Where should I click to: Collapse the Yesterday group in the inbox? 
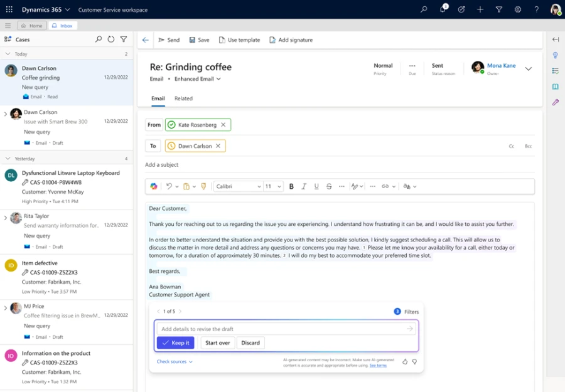coord(9,158)
